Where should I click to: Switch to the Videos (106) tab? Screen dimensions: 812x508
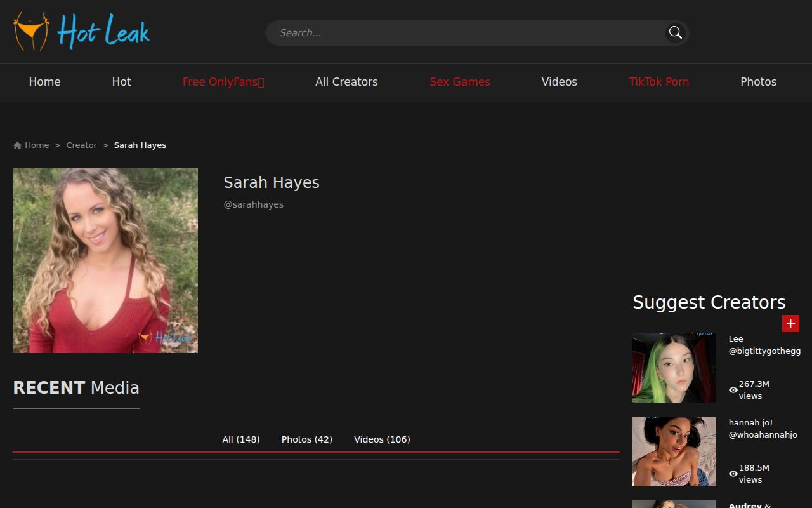[382, 439]
